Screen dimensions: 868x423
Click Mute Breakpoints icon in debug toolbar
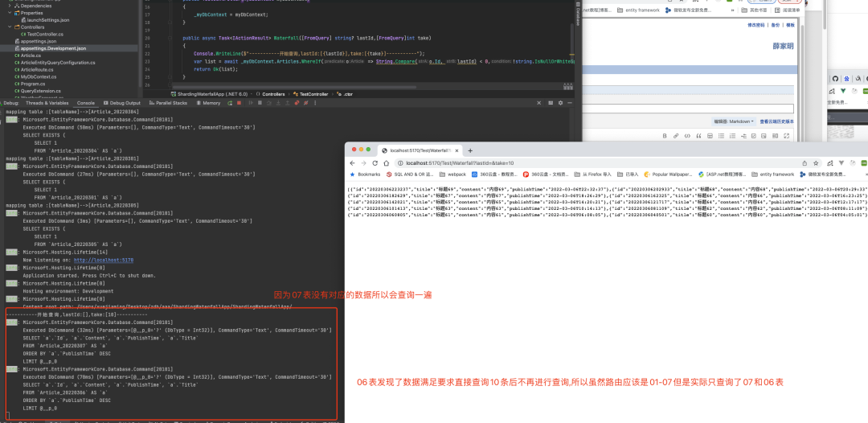pyautogui.click(x=306, y=102)
